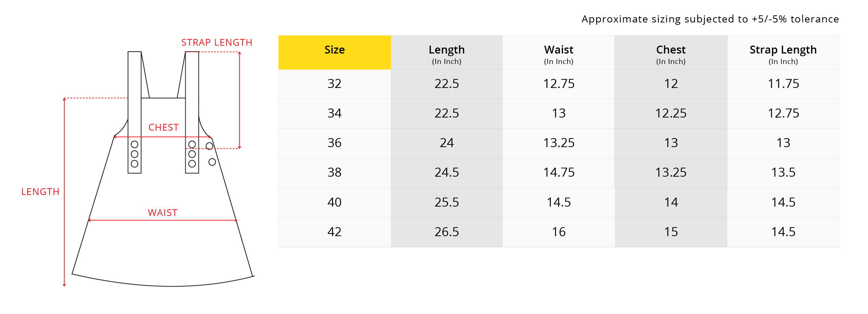Click the 15 chest value for size 42
The height and width of the screenshot is (314, 868).
(x=671, y=232)
